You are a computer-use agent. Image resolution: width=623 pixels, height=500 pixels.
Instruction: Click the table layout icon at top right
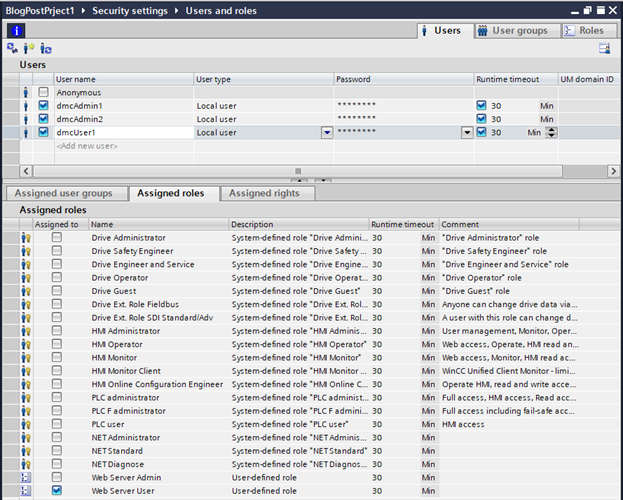(604, 48)
